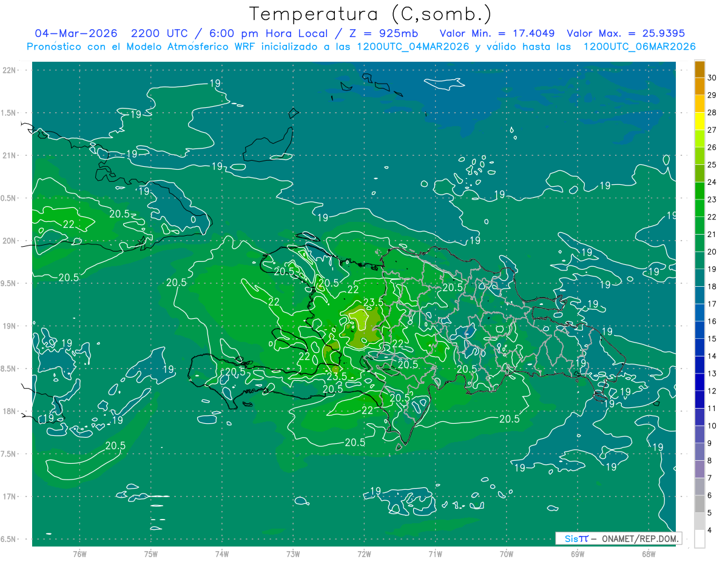
Task: Click the '71W' longitude axis label
Action: click(x=435, y=554)
